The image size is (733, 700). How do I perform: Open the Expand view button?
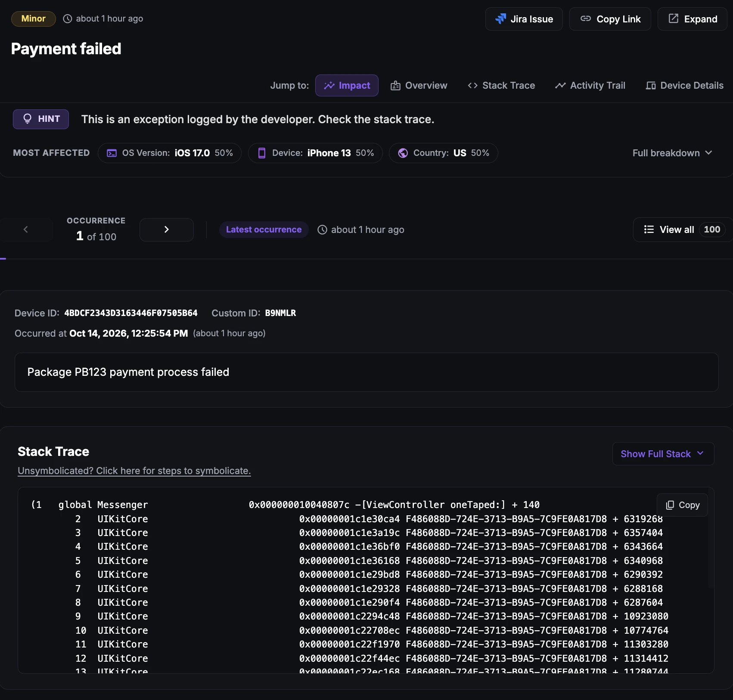(692, 19)
